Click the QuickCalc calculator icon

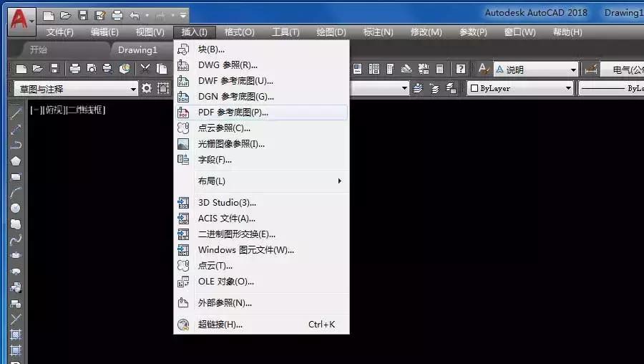440,69
